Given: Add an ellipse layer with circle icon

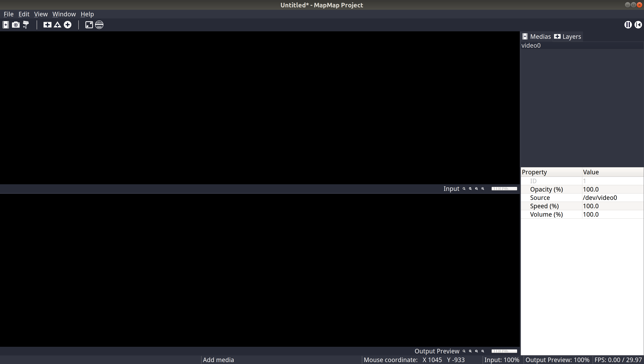Looking at the screenshot, I should pos(67,25).
